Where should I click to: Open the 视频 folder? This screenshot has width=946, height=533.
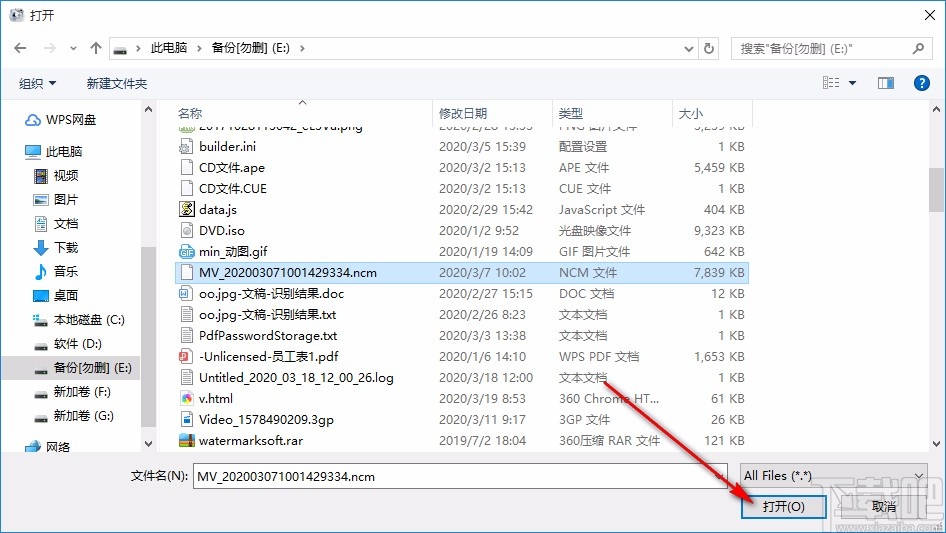click(x=56, y=176)
